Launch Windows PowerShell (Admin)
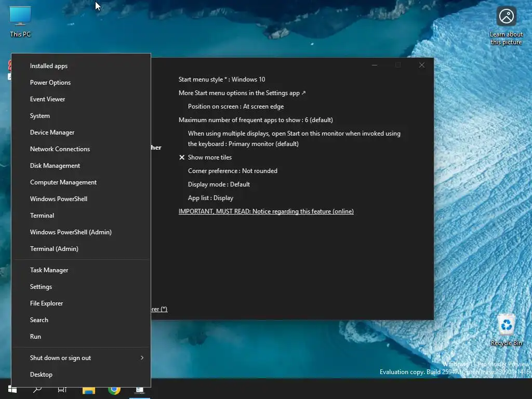This screenshot has width=532, height=399. pos(81,232)
